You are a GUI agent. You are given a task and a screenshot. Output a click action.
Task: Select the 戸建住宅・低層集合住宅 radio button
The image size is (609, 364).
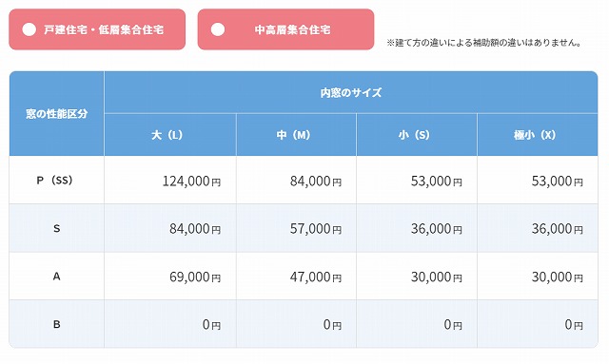tap(29, 29)
